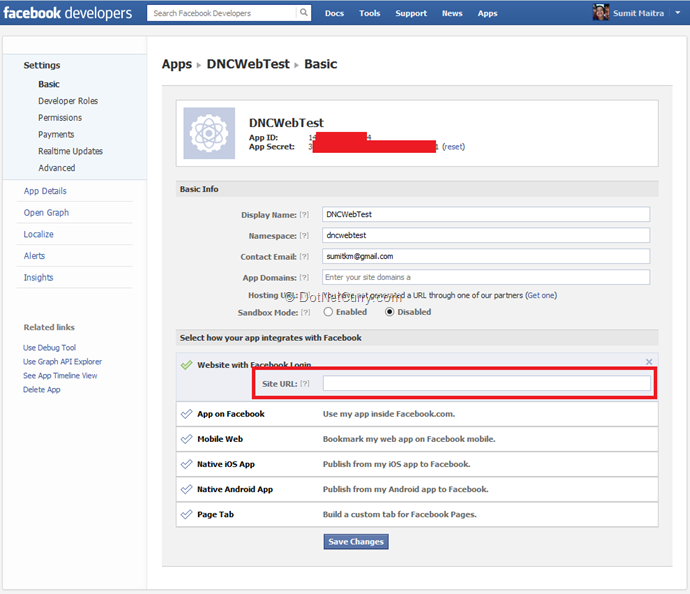690x594 pixels.
Task: Click checkmark icon beside Page Tab
Action: point(187,514)
